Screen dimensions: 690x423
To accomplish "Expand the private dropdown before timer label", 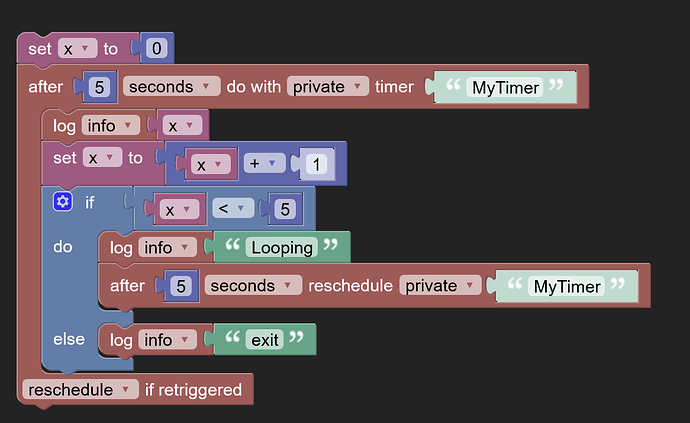I will [x=327, y=87].
